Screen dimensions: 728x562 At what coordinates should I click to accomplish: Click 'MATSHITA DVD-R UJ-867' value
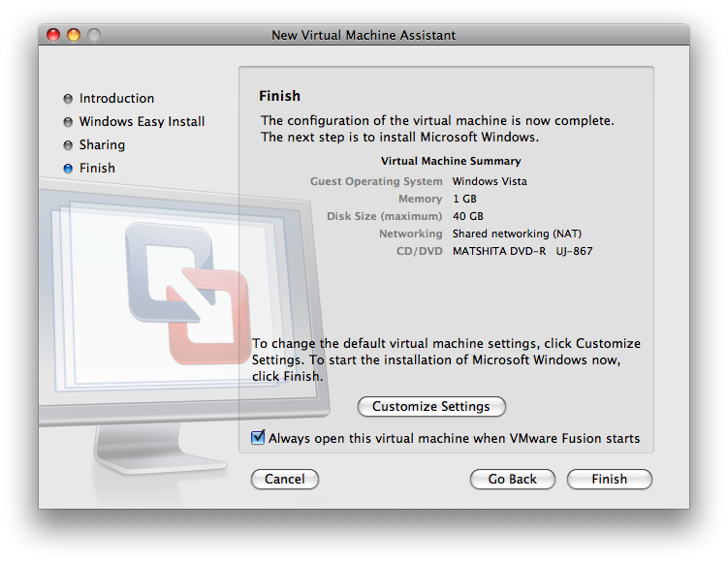(x=522, y=251)
